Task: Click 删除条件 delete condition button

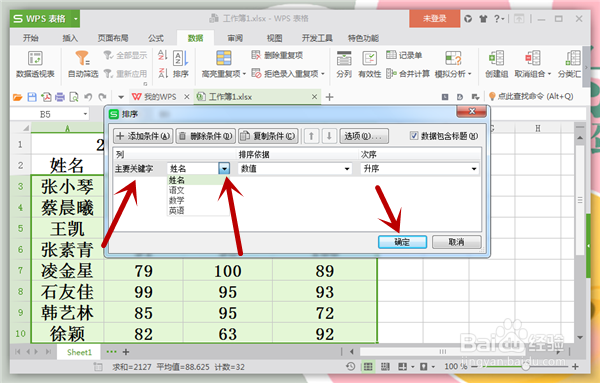Action: pyautogui.click(x=206, y=136)
